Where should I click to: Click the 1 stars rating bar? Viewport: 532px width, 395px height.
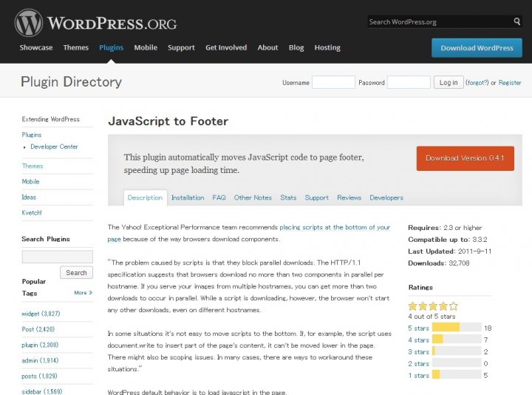coord(457,375)
